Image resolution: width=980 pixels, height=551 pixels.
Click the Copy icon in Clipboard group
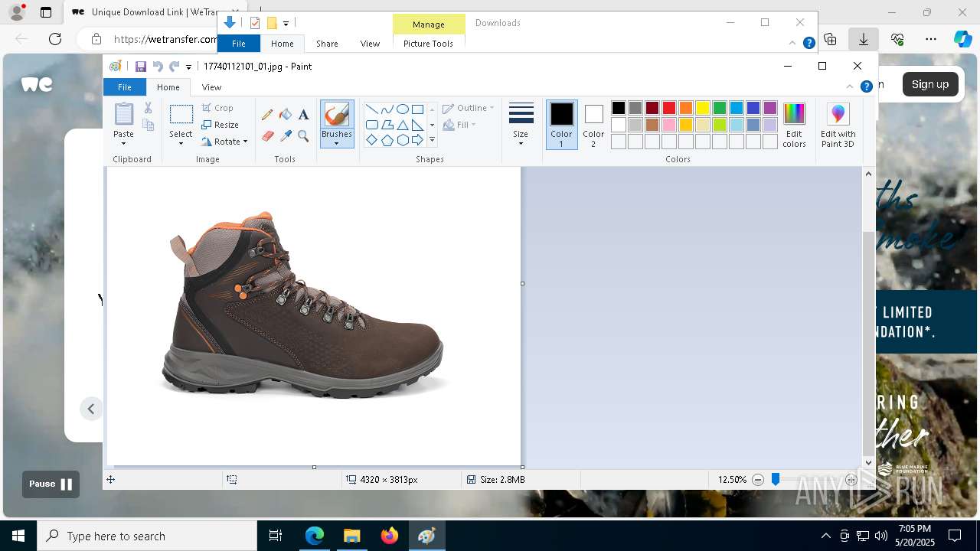[149, 125]
